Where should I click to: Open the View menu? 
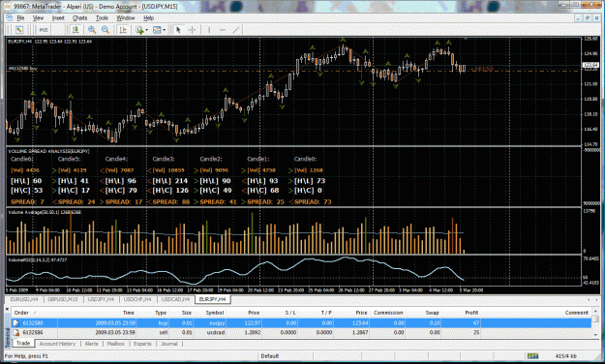(38, 17)
